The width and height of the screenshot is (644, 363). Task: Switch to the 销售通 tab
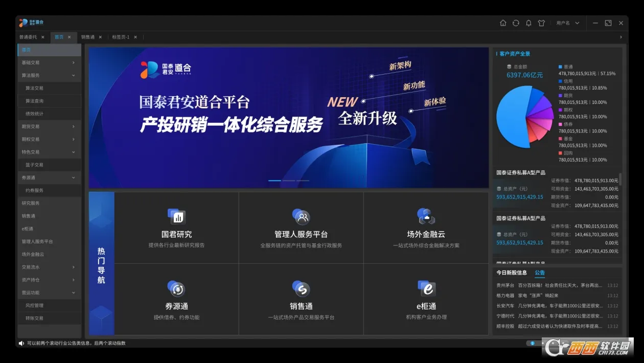click(88, 37)
